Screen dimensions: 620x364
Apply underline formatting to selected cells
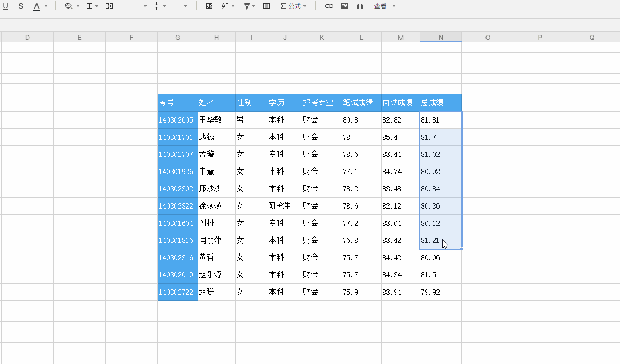[6, 6]
